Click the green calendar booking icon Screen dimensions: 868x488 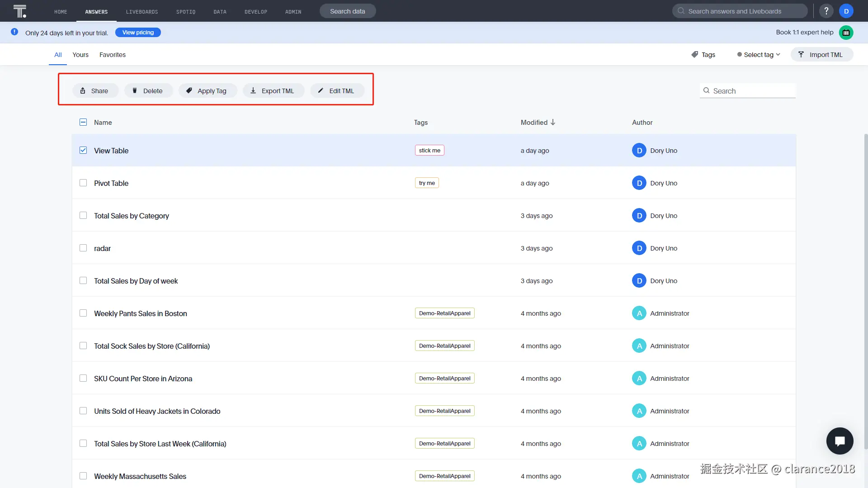846,33
